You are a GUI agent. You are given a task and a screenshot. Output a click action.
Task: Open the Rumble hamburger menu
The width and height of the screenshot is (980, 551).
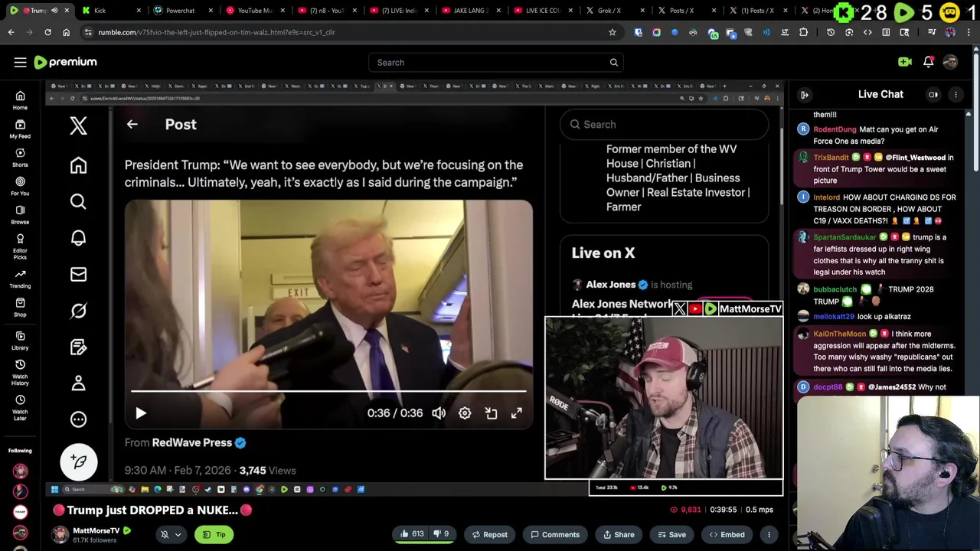point(20,62)
